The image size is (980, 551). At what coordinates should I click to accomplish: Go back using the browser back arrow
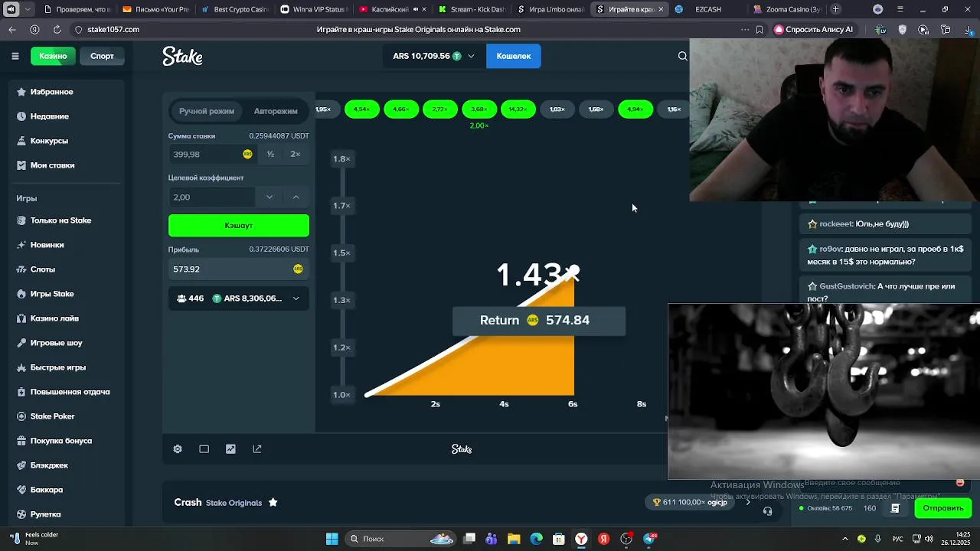click(12, 29)
